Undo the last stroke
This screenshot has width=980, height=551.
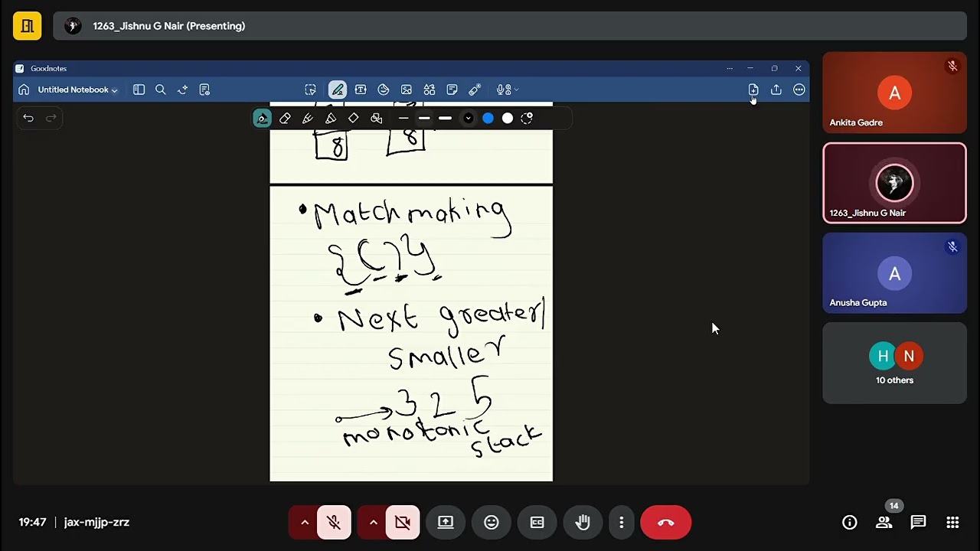point(28,118)
